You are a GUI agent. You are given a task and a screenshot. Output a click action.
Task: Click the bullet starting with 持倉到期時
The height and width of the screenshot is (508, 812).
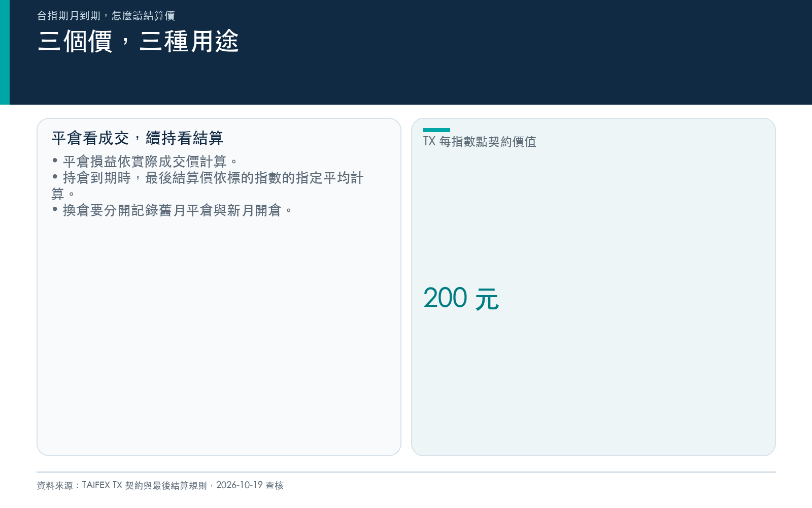(208, 186)
